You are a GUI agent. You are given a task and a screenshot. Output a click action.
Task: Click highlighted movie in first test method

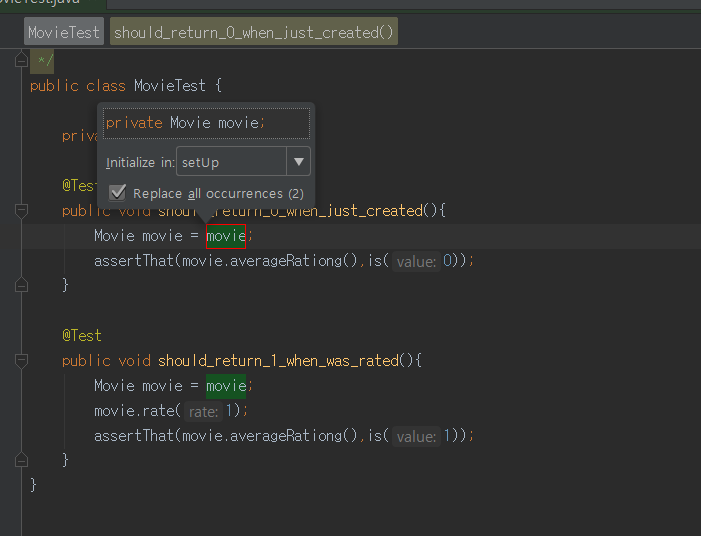[x=226, y=236]
